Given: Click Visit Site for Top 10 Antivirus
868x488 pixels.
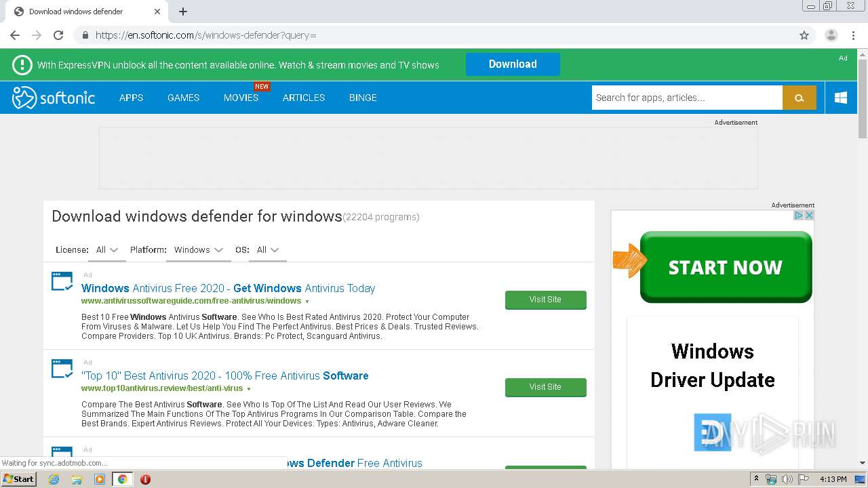Looking at the screenshot, I should pos(545,387).
